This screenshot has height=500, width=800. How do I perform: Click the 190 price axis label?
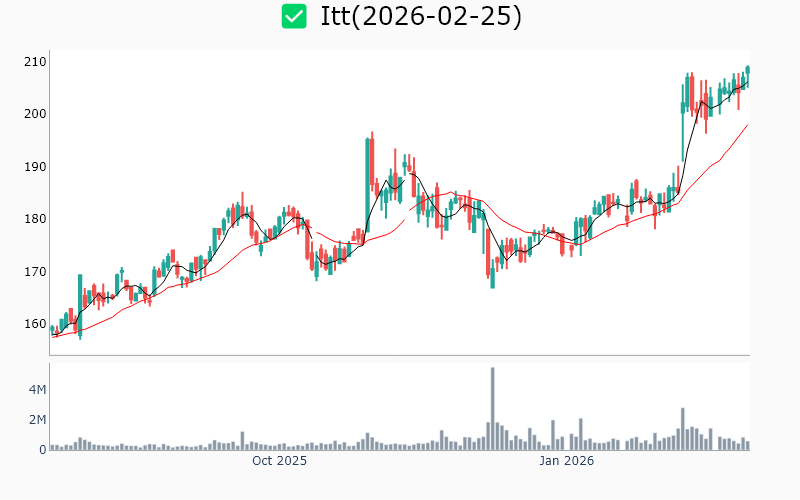click(x=36, y=167)
